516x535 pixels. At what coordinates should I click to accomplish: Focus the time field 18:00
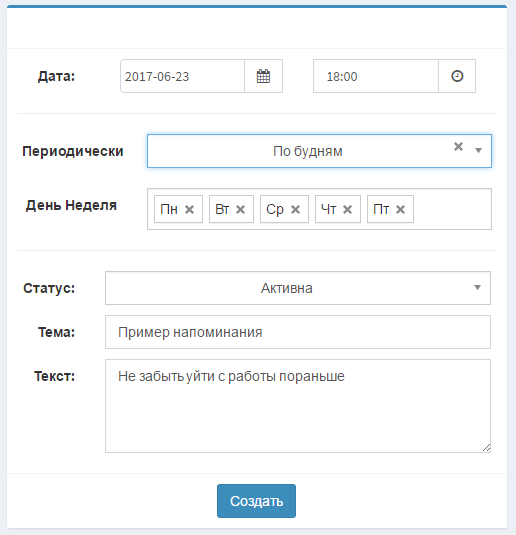click(376, 76)
